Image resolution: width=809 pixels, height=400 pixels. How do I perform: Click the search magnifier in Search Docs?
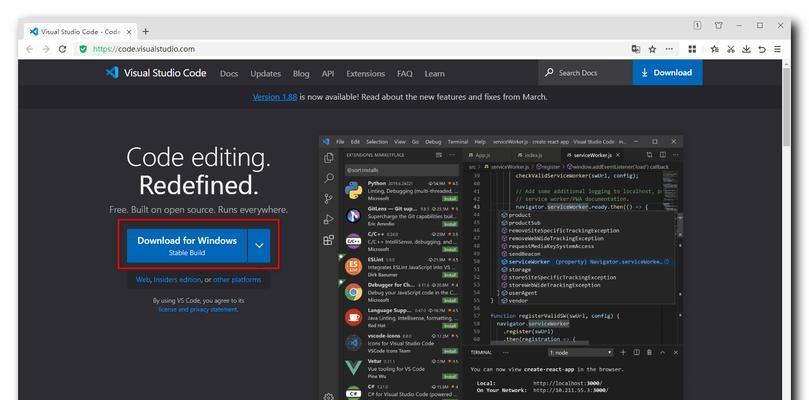[x=549, y=73]
